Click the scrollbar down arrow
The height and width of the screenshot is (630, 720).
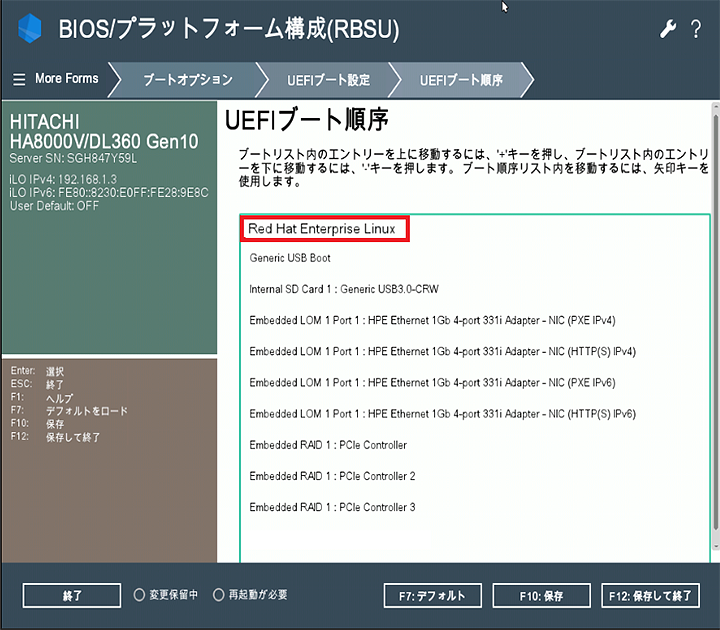(x=715, y=546)
